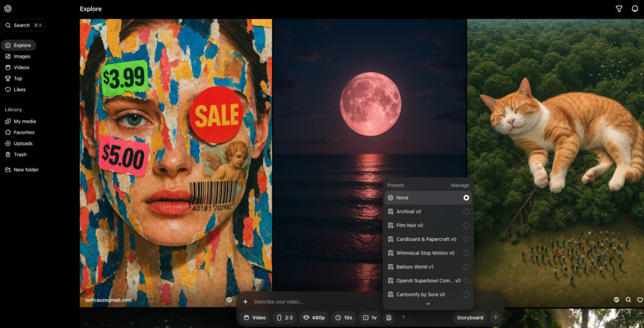
Task: Submit prompt with up arrow button
Action: click(496, 318)
